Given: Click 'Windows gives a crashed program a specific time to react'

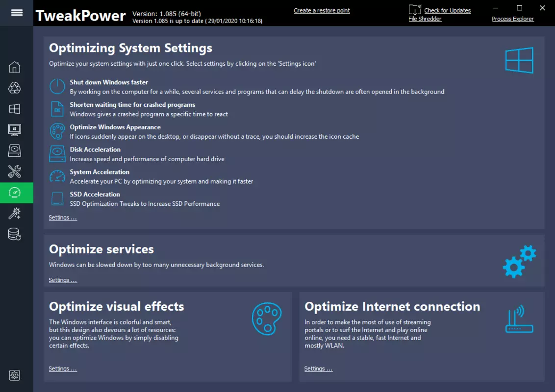Looking at the screenshot, I should (x=149, y=114).
